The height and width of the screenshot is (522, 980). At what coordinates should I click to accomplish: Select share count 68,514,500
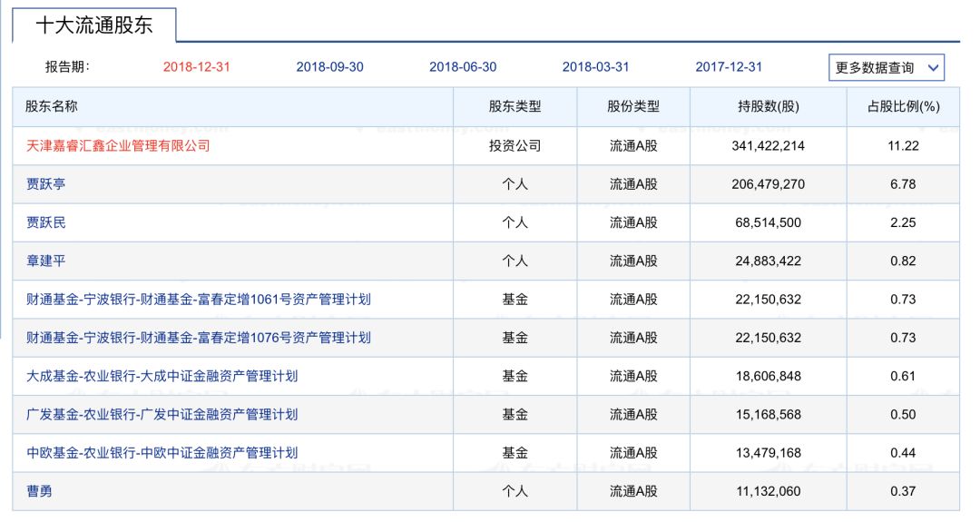(x=769, y=222)
